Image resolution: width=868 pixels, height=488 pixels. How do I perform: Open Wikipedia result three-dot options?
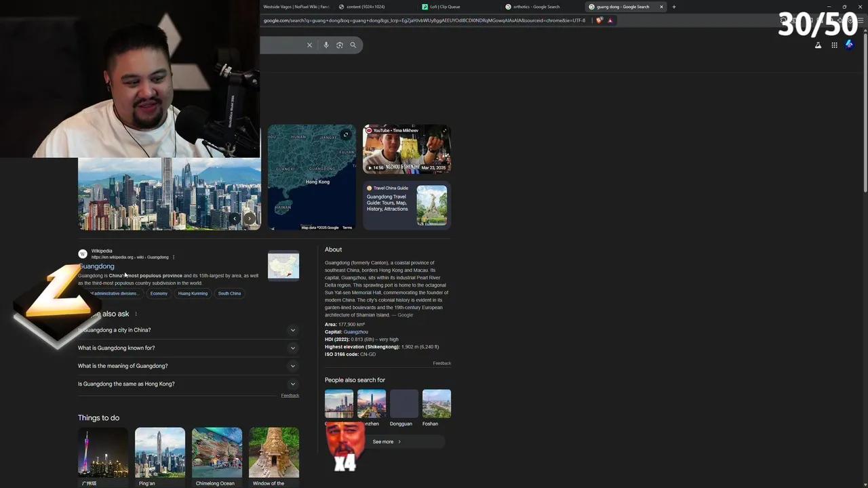point(174,258)
